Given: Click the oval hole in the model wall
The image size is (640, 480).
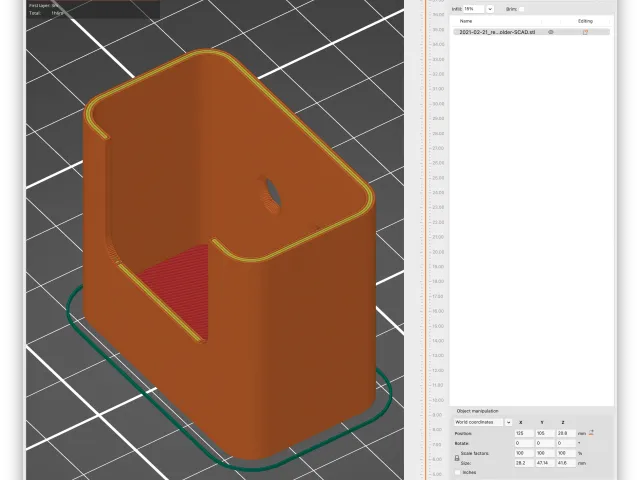Looking at the screenshot, I should click(271, 195).
